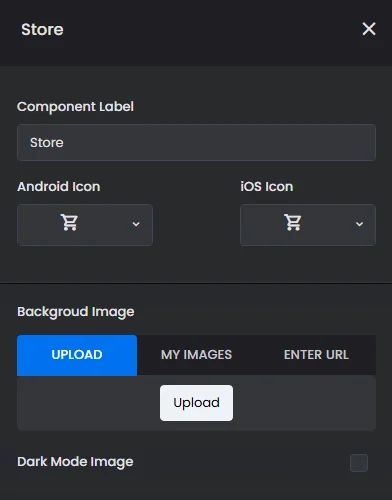Click the iOS Icon label
Screen dimensions: 392x500
(267, 187)
